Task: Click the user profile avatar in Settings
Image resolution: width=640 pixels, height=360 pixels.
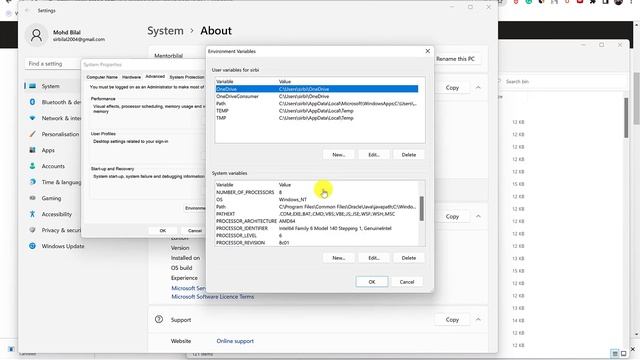Action: tap(36, 36)
